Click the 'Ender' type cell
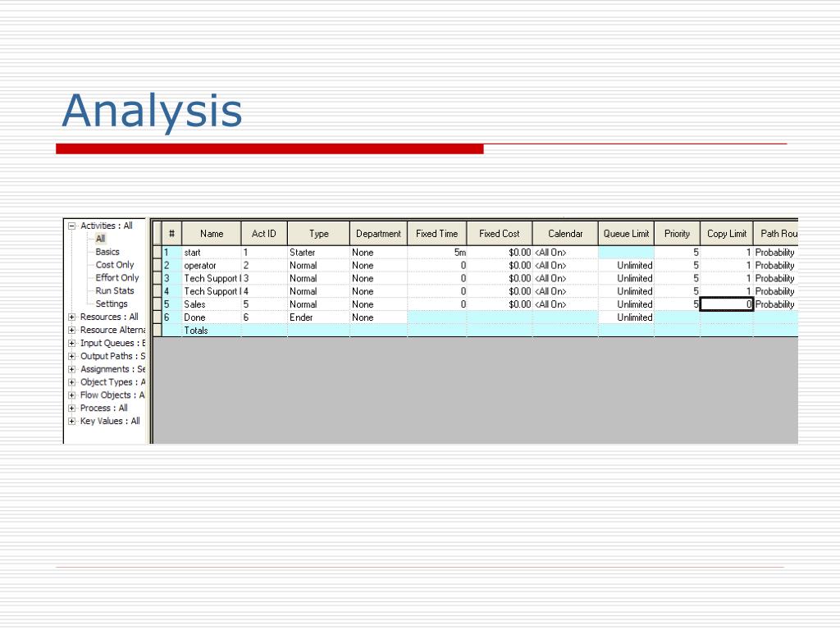The image size is (840, 630). [x=318, y=317]
